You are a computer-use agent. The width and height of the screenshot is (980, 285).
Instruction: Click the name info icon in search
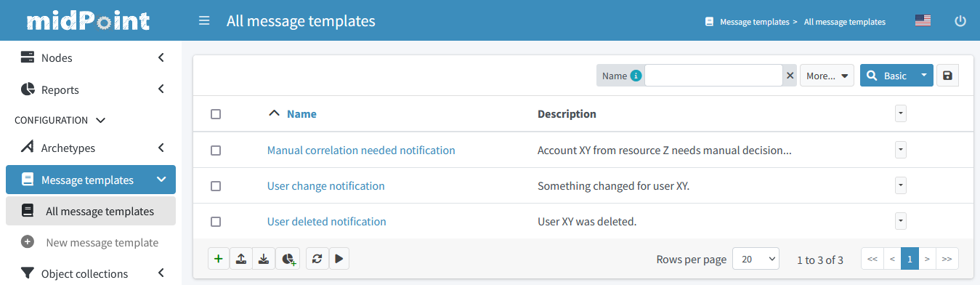636,76
